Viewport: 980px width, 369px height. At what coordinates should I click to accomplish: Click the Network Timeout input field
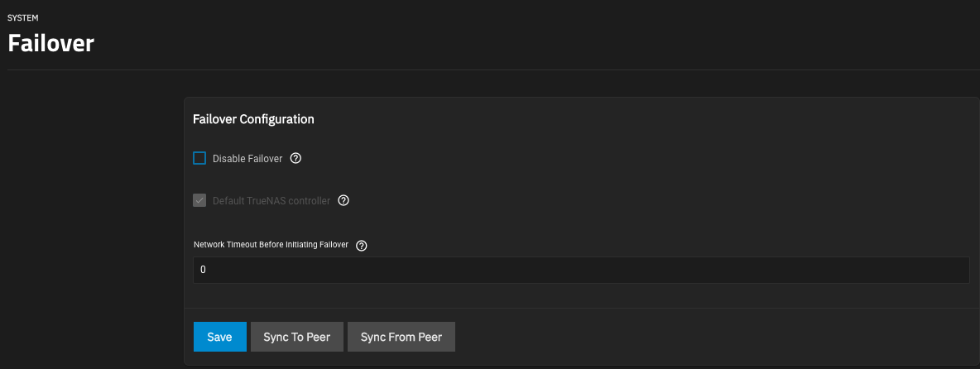coord(579,270)
